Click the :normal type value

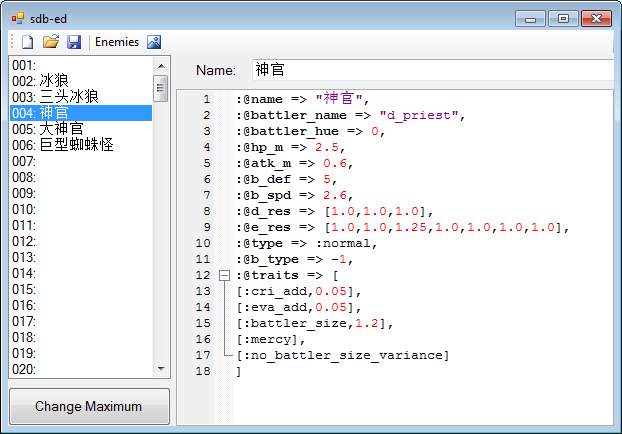point(343,243)
